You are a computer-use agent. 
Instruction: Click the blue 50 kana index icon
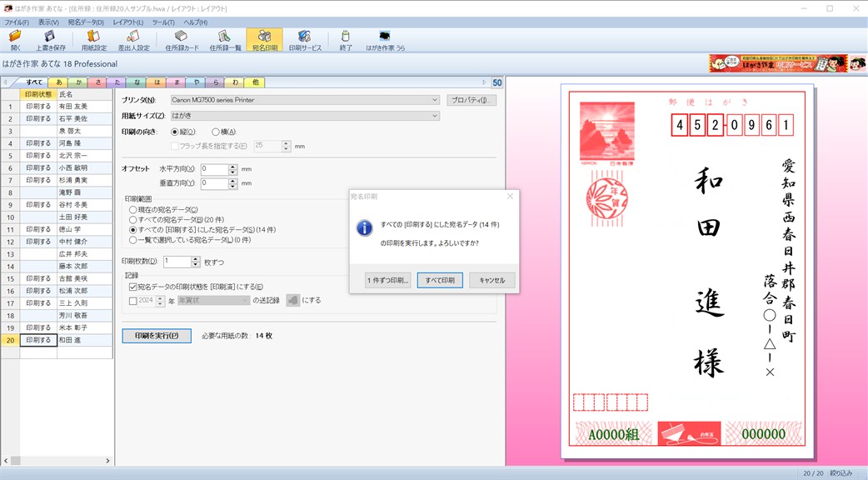coord(497,82)
